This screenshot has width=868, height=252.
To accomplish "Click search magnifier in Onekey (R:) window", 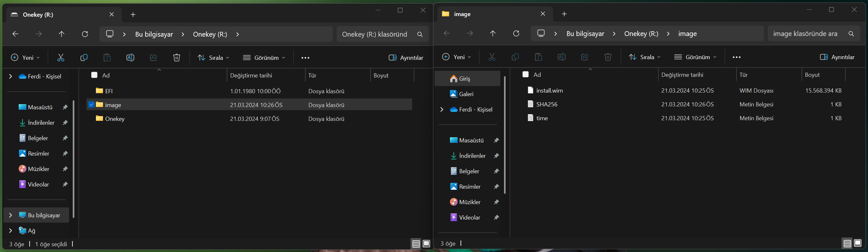I will coord(420,34).
